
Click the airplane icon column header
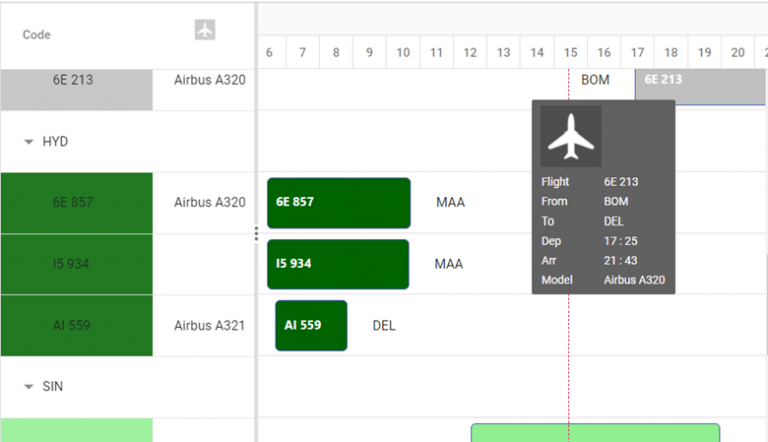pos(205,30)
